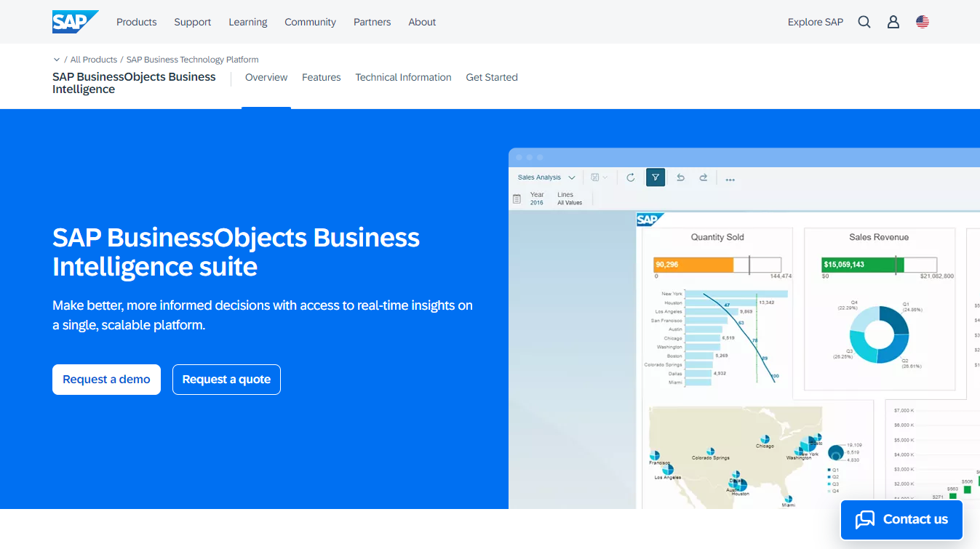The image size is (980, 549).
Task: Click the Sales Revenue chart title
Action: tap(879, 237)
